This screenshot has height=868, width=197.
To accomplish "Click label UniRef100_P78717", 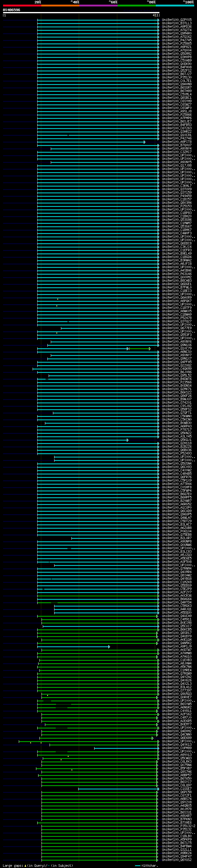I will click(x=177, y=430).
